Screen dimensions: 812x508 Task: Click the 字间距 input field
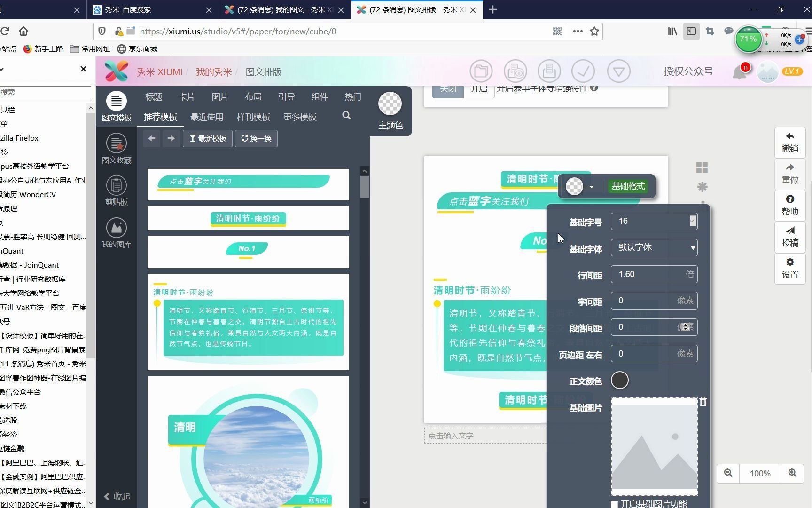(654, 301)
